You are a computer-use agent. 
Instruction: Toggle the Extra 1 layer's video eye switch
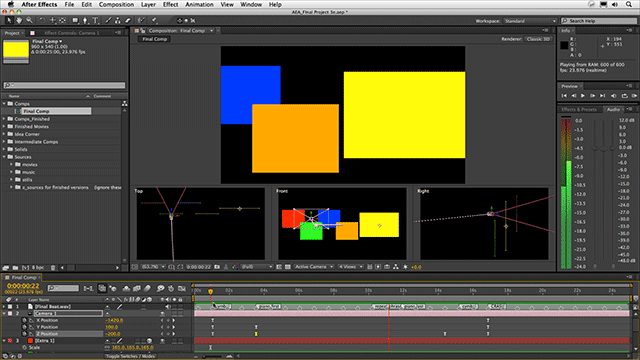(162, 341)
